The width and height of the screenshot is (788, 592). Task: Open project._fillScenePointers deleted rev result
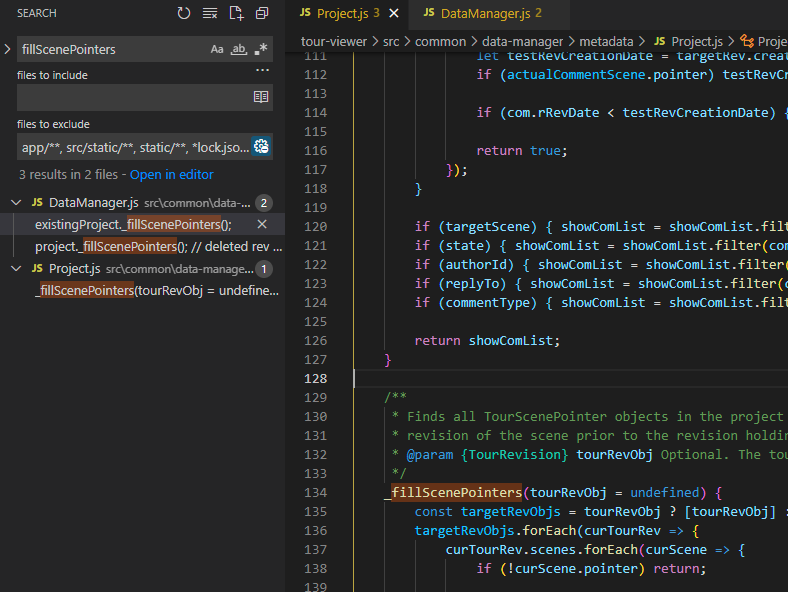tap(158, 247)
